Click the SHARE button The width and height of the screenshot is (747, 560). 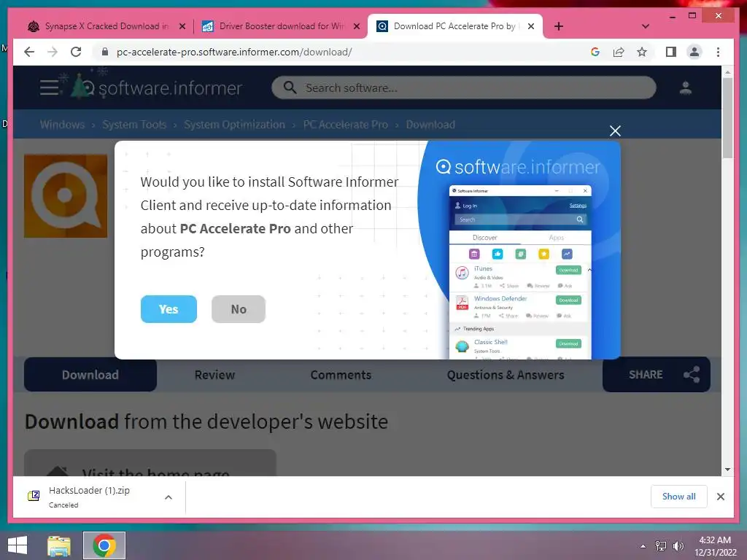(656, 375)
